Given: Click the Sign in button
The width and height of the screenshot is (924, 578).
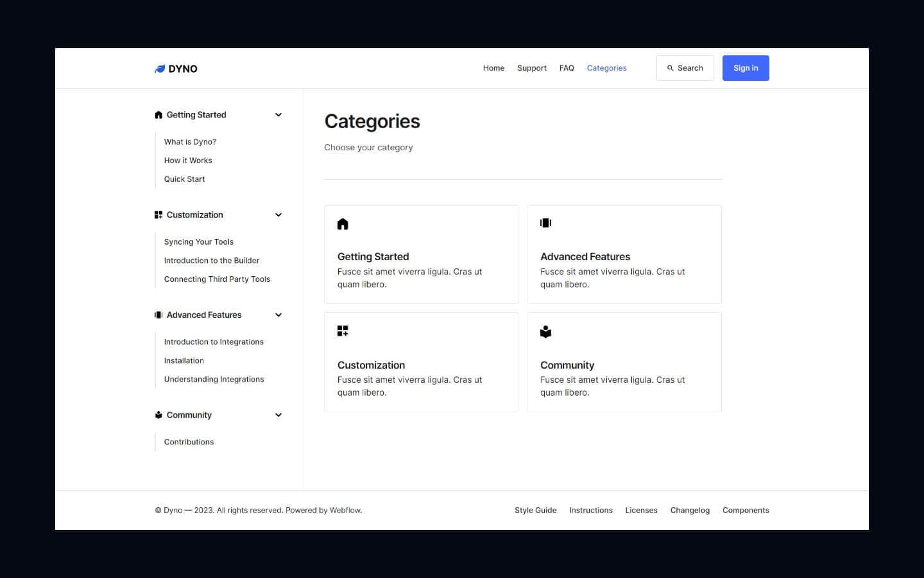Looking at the screenshot, I should point(746,67).
